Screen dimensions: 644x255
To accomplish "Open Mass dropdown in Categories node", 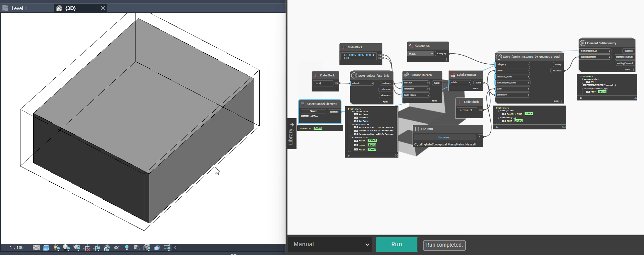I will tap(421, 54).
